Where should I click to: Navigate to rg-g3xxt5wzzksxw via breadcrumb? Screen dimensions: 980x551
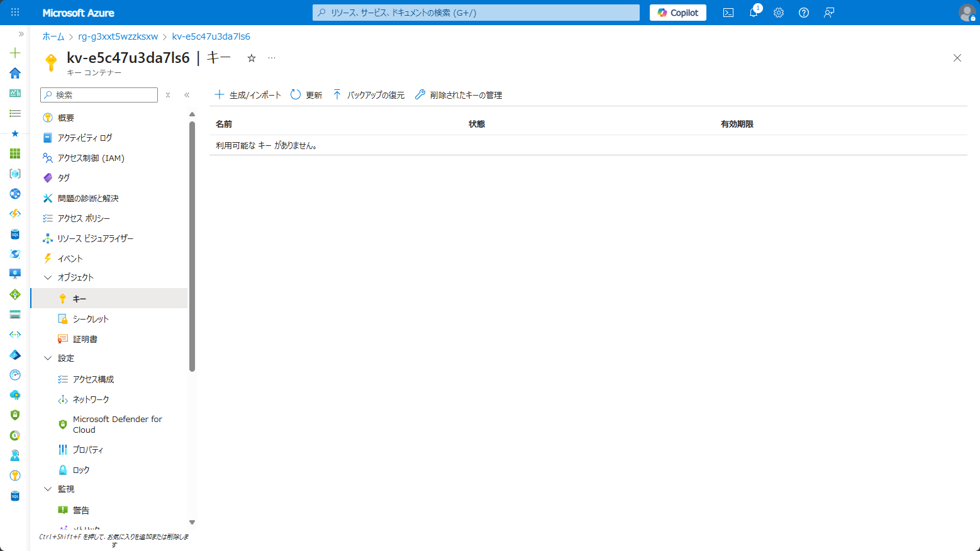tap(117, 36)
